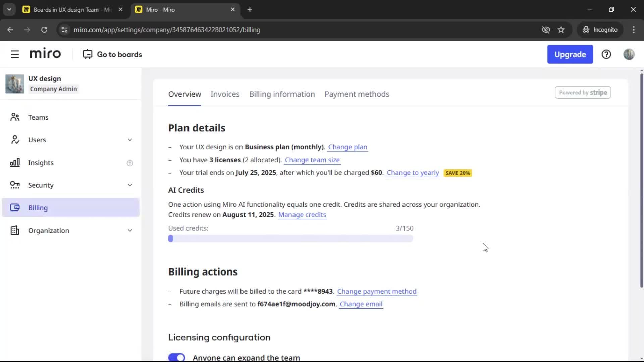644x362 pixels.
Task: Click the 3/150 credits value
Action: (405, 228)
